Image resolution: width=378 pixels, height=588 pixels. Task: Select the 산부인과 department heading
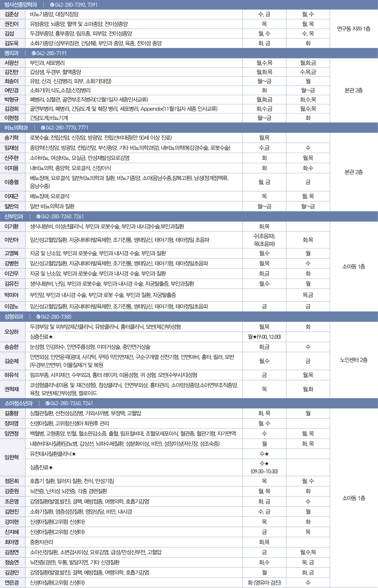tap(14, 216)
